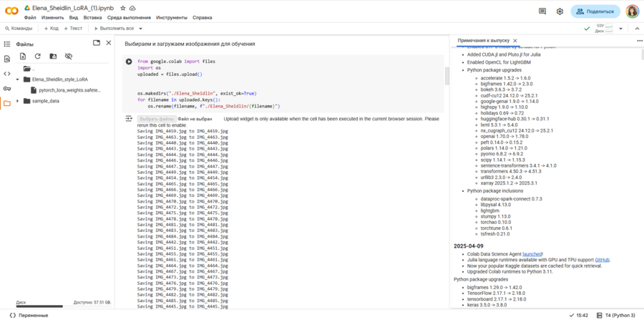Viewport: 644px width, 320px height.
Task: Open the Инструменты menu
Action: (x=171, y=17)
